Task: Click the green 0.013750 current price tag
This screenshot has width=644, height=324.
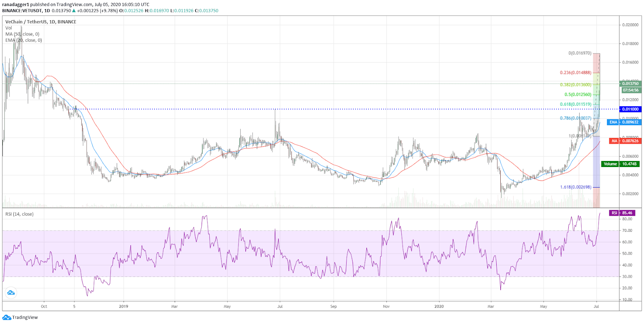Action: click(x=630, y=84)
